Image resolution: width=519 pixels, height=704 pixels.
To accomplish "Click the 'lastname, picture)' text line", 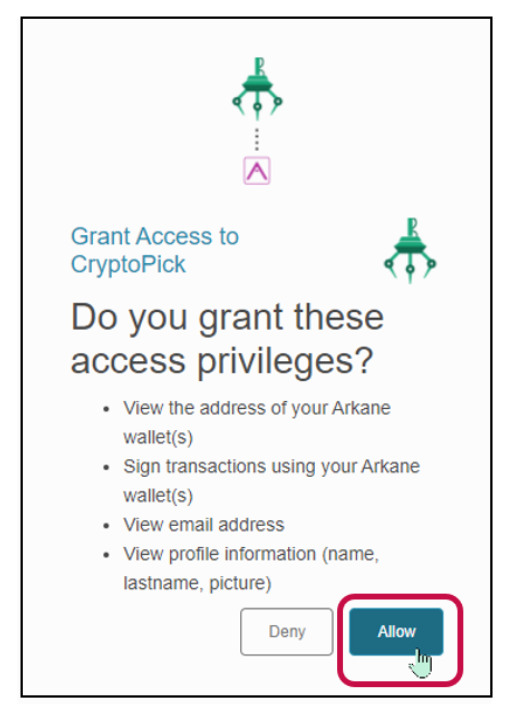I will tap(197, 583).
